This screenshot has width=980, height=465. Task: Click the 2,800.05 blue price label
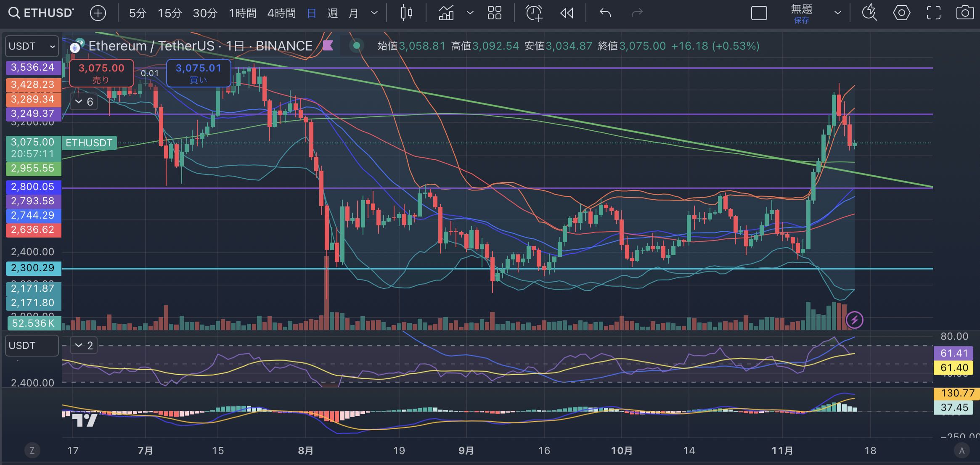(33, 187)
